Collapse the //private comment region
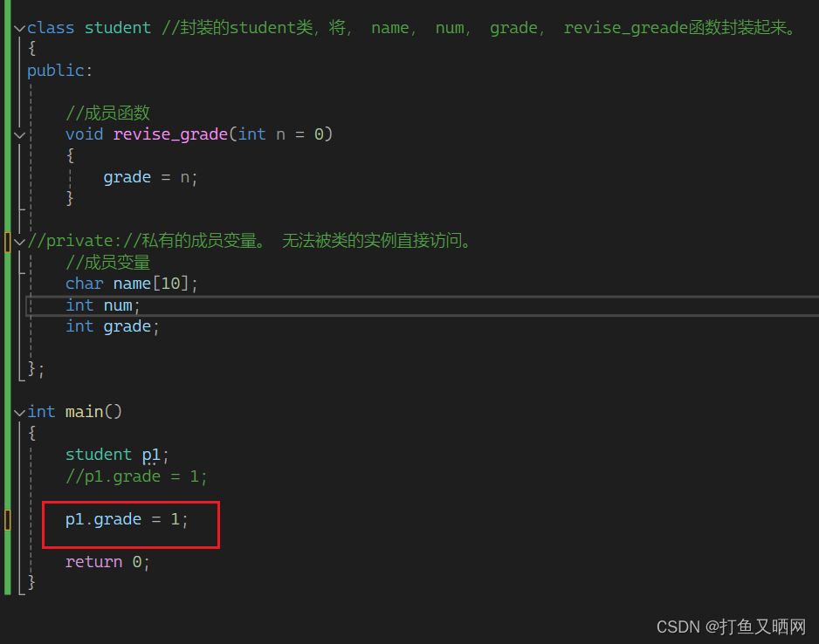The width and height of the screenshot is (819, 644). tap(20, 242)
